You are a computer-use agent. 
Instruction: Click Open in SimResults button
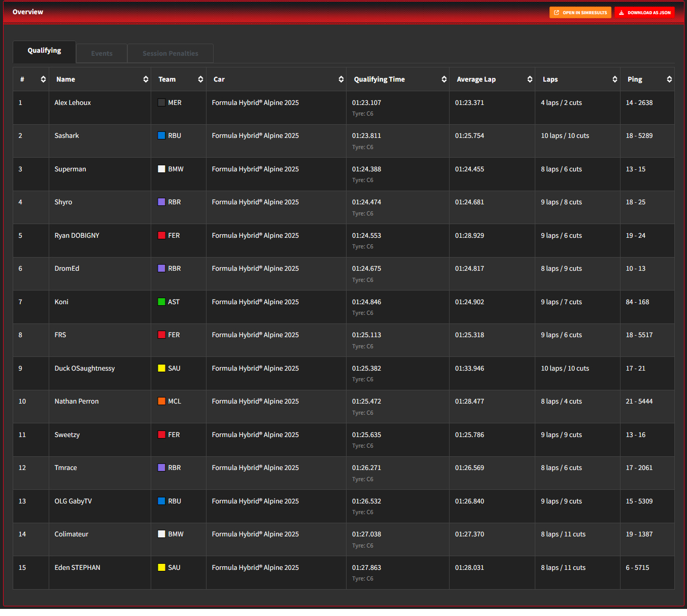tap(580, 13)
